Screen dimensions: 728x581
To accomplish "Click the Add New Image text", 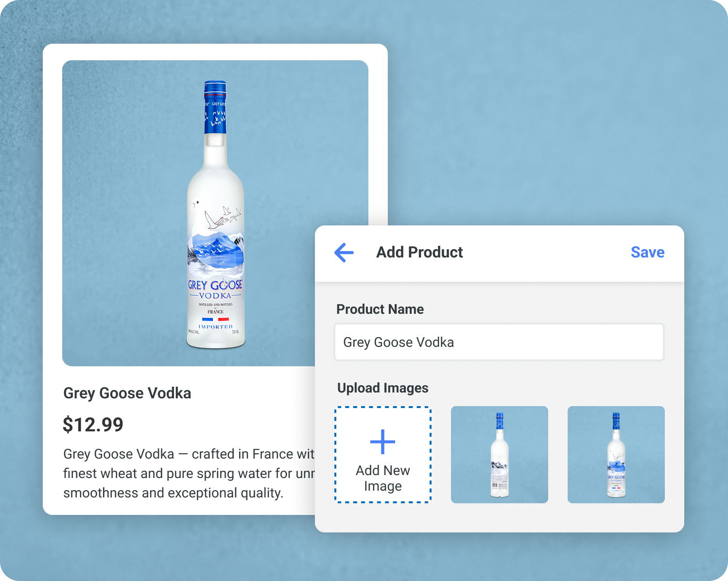I will [383, 478].
